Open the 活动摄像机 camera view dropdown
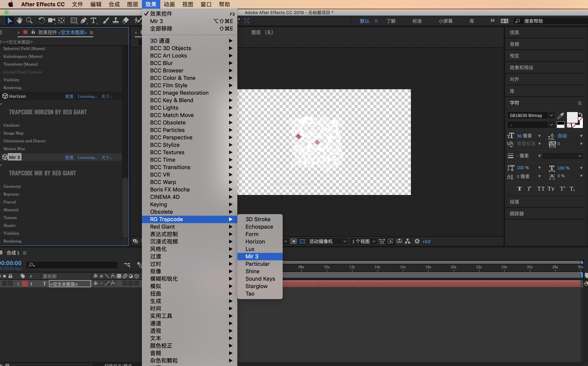The height and width of the screenshot is (366, 588). click(328, 241)
